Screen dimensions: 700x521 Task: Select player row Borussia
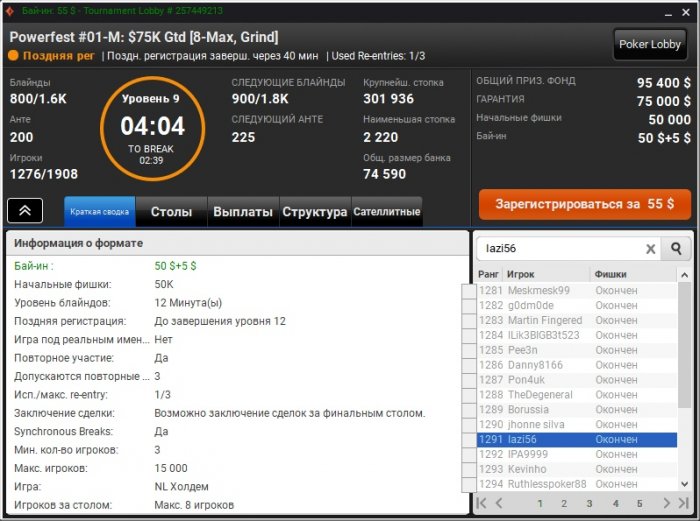coord(577,410)
